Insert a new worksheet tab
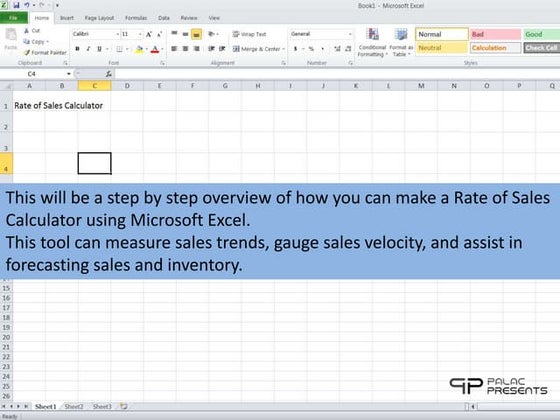This screenshot has height=420, width=560. [124, 406]
